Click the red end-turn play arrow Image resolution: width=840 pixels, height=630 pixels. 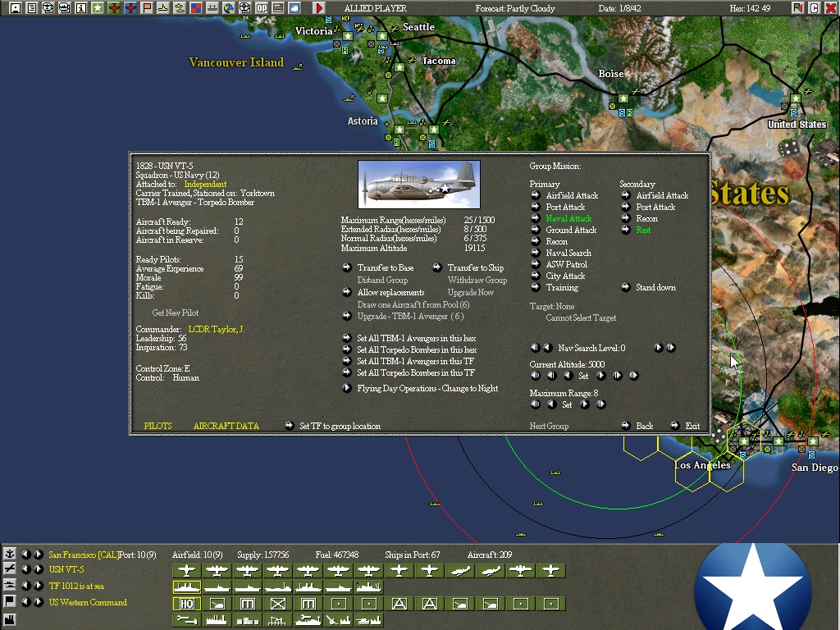coord(319,8)
